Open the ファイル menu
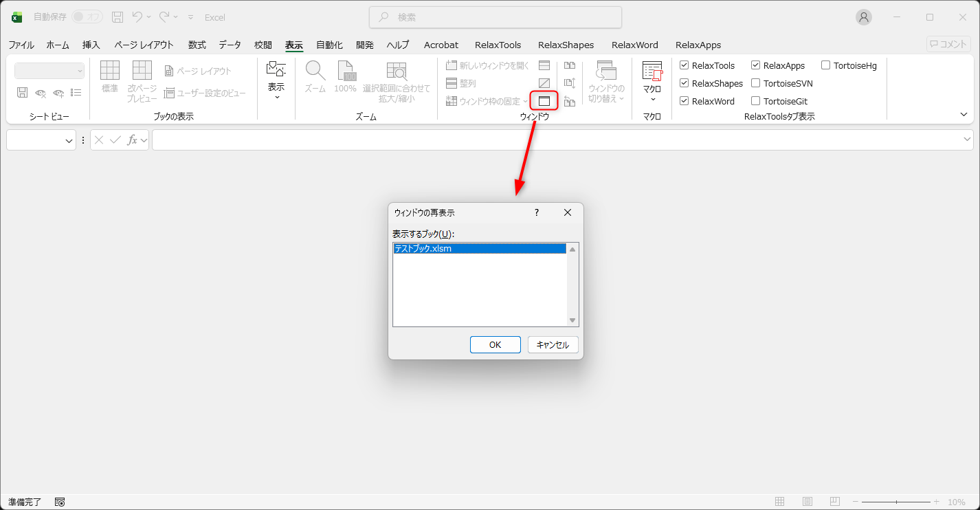This screenshot has height=510, width=980. 21,45
